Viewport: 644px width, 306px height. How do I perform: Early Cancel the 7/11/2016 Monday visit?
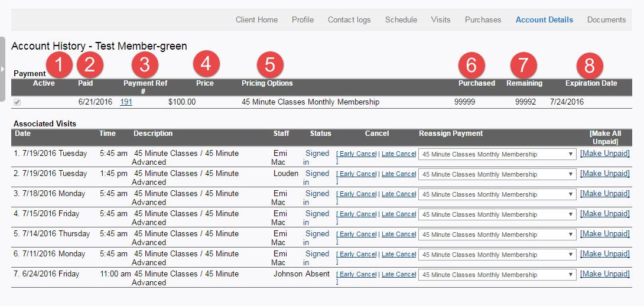(356, 254)
